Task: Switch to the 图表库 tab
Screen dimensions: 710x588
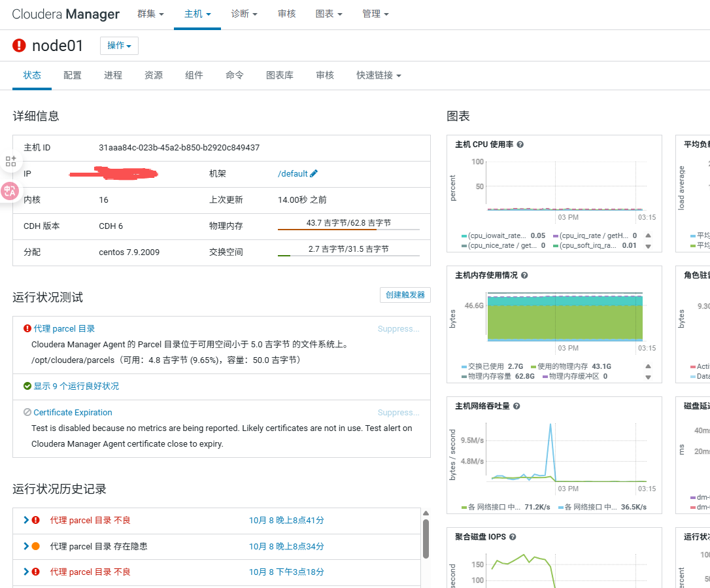Action: tap(279, 75)
